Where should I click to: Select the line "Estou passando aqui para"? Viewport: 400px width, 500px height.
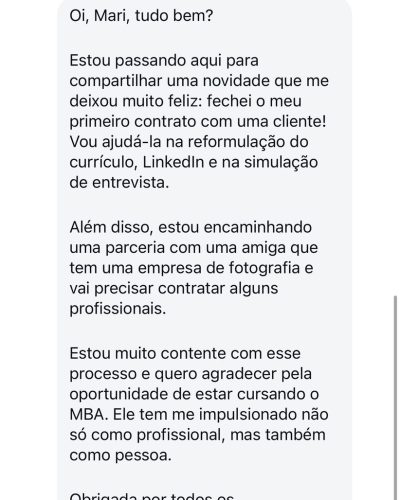(164, 61)
